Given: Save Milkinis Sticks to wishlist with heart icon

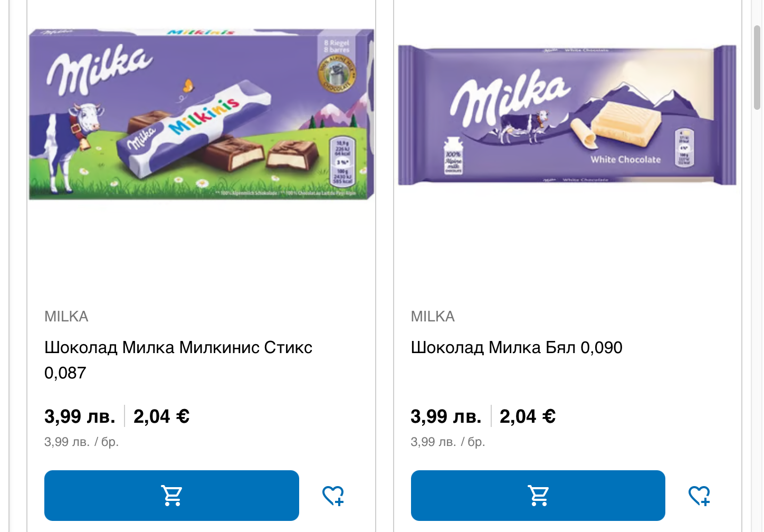Looking at the screenshot, I should tap(333, 496).
